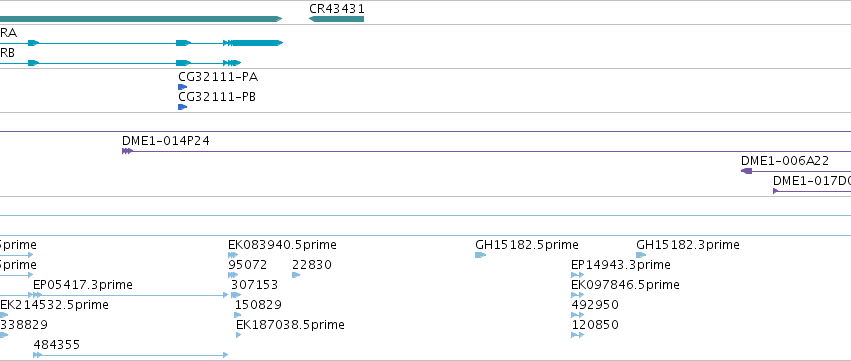Click the EK187038.5prime arrow glyph
This screenshot has height=361, width=851.
pyautogui.click(x=239, y=335)
